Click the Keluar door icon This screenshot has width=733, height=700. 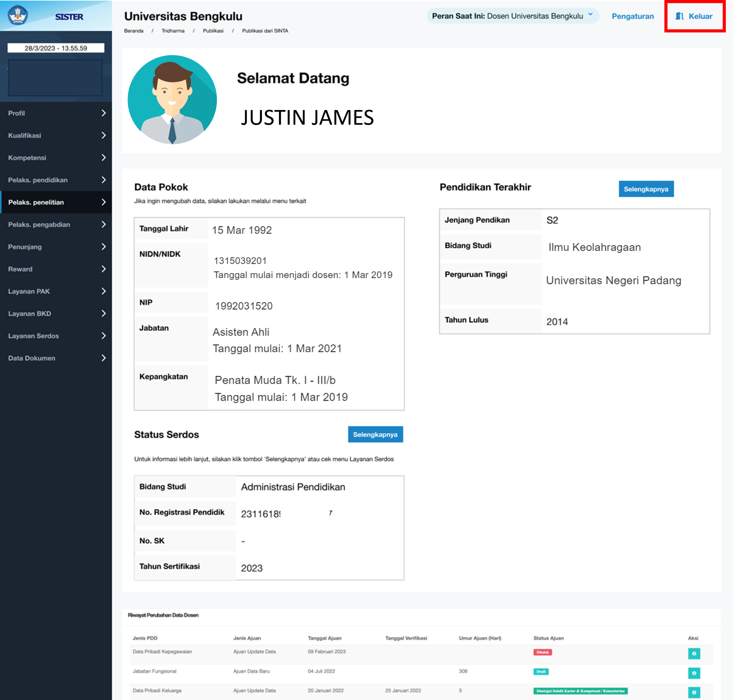tap(679, 16)
